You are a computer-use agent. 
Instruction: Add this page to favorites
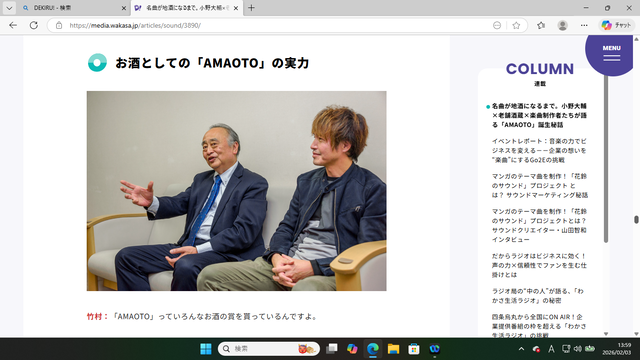pos(516,25)
